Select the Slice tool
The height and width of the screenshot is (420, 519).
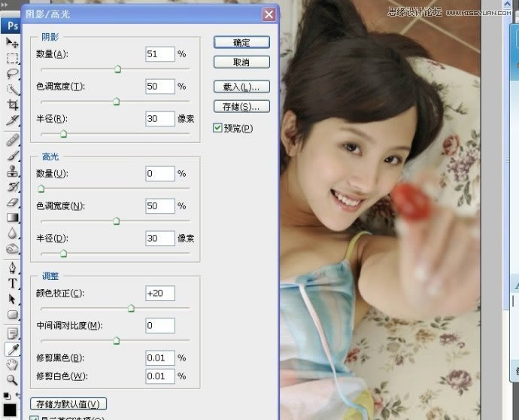(12, 120)
